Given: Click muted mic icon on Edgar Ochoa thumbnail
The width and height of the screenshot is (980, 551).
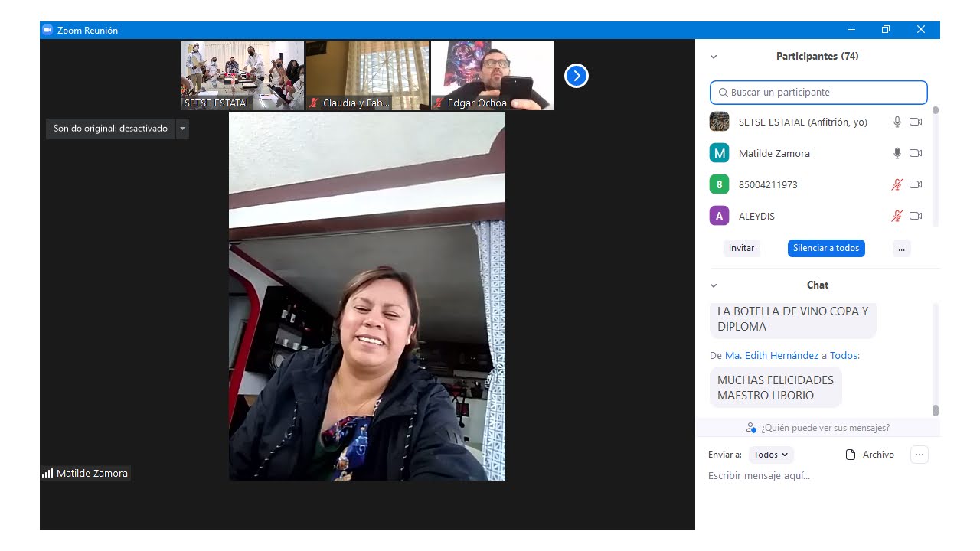Looking at the screenshot, I should (439, 103).
